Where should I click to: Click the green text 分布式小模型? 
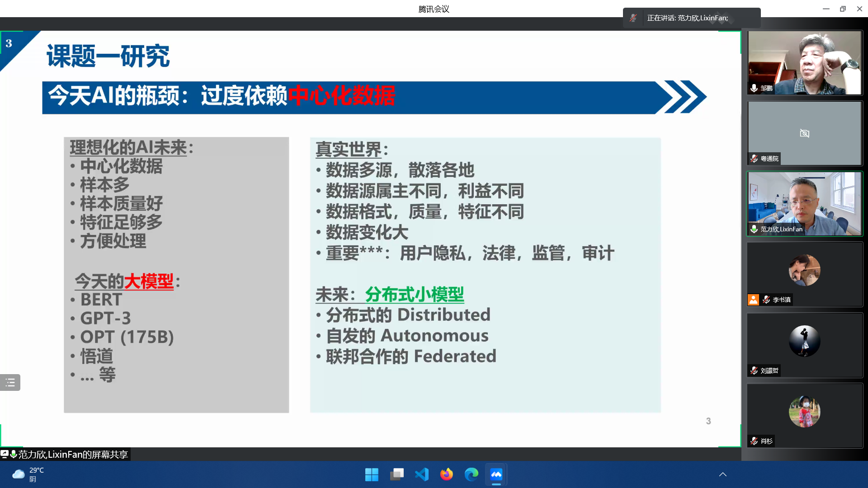coord(414,295)
